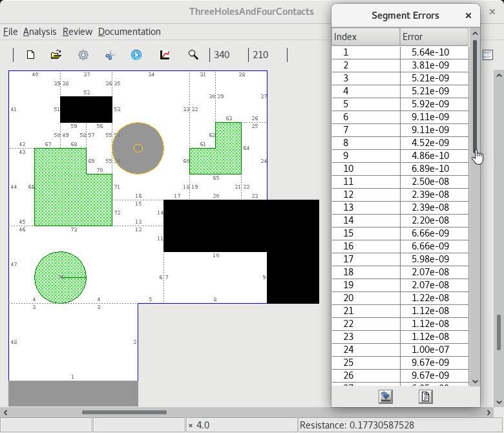Viewport: 504px width, 433px height.
Task: Sort the table by the Error column header
Action: click(434, 37)
